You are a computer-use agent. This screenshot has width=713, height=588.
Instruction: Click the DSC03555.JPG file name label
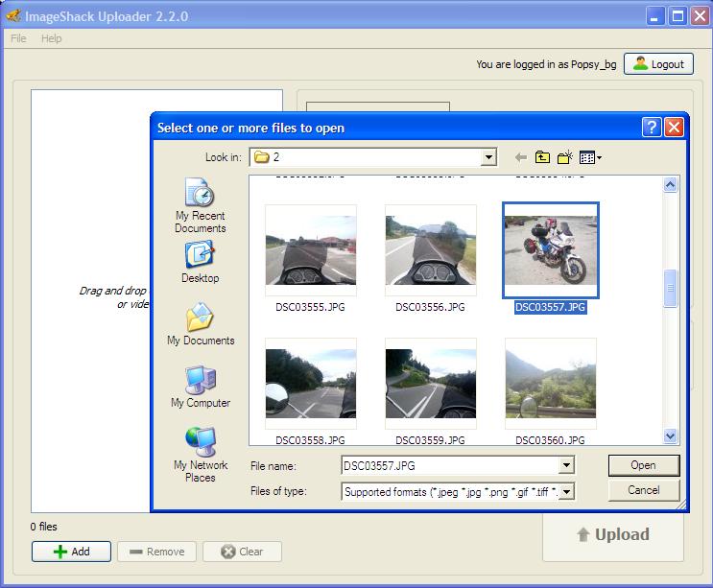coord(310,307)
